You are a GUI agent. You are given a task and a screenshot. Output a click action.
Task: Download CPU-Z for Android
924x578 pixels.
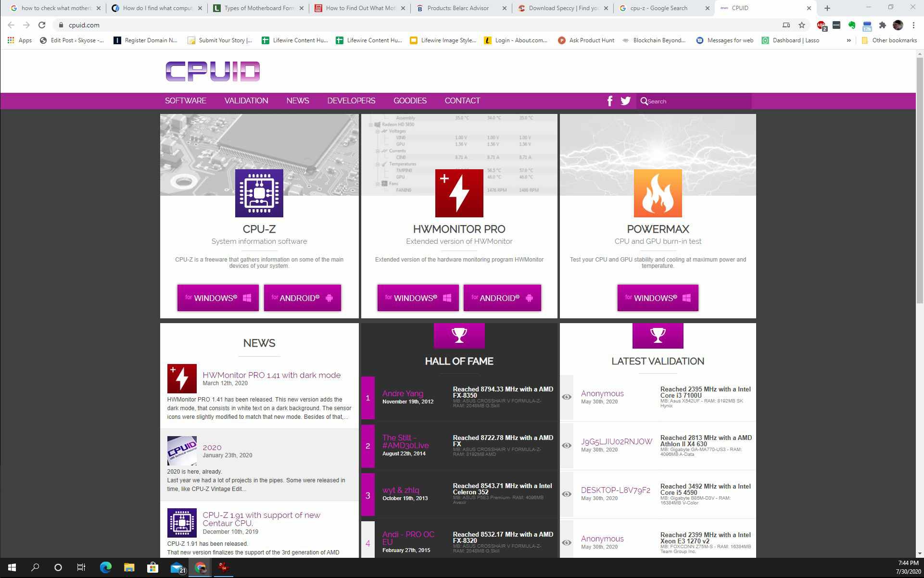[302, 298]
